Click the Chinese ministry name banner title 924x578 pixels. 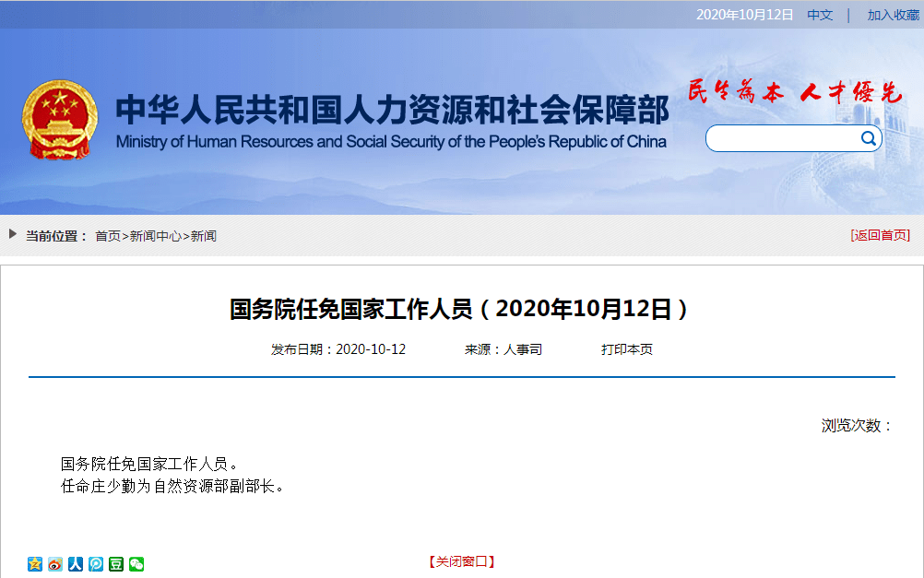pos(392,110)
